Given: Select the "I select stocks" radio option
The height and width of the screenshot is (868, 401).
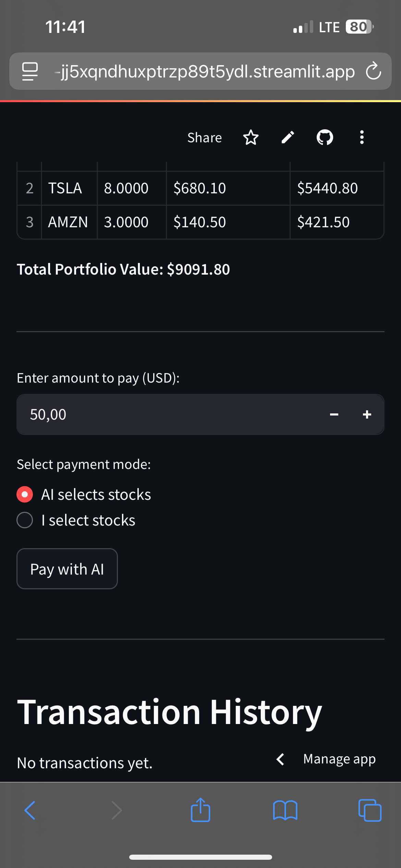Looking at the screenshot, I should point(25,520).
